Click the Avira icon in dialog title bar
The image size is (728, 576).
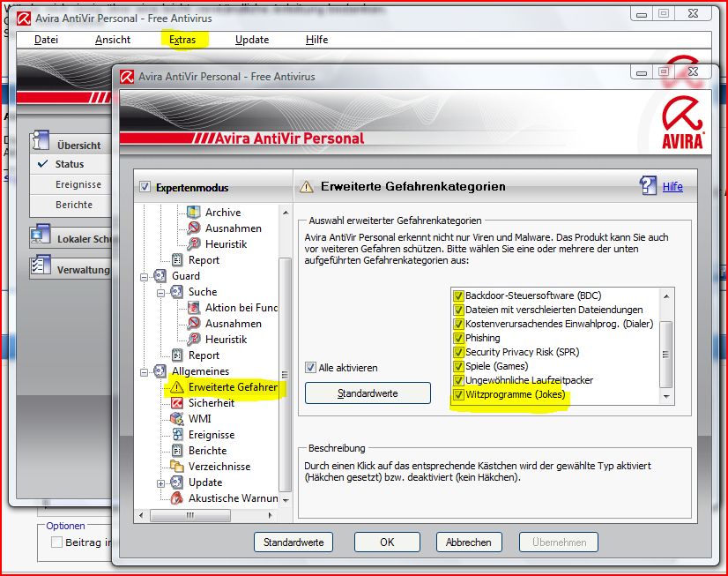[127, 77]
